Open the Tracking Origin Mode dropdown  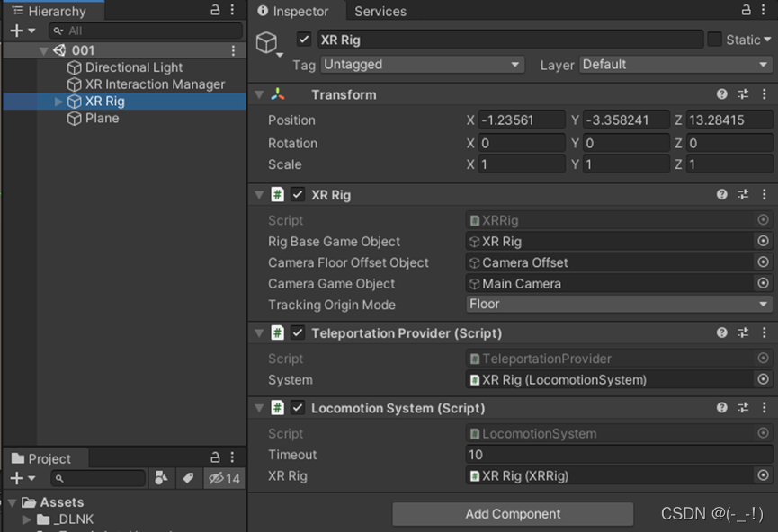[619, 305]
